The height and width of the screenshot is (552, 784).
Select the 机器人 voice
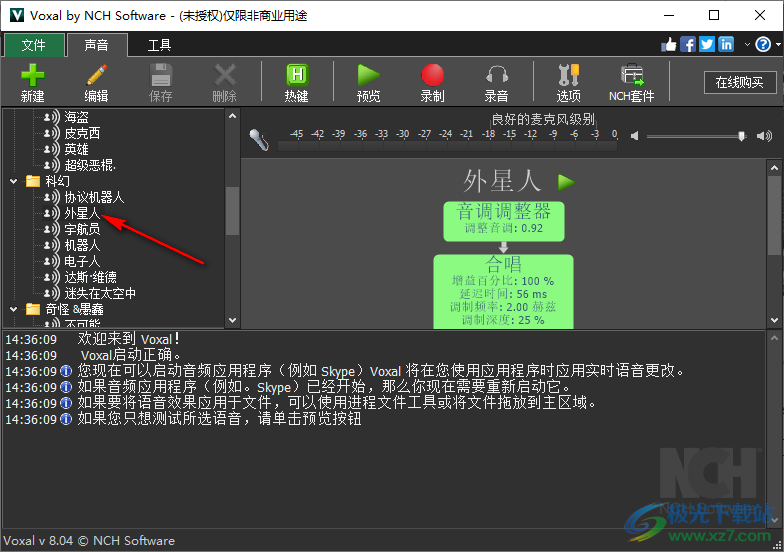coord(82,246)
